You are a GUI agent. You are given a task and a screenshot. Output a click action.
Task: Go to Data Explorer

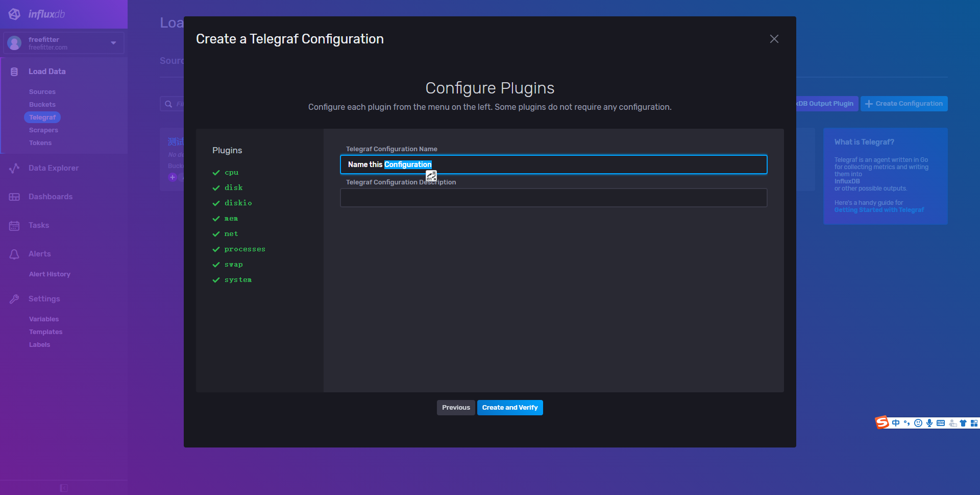[54, 168]
